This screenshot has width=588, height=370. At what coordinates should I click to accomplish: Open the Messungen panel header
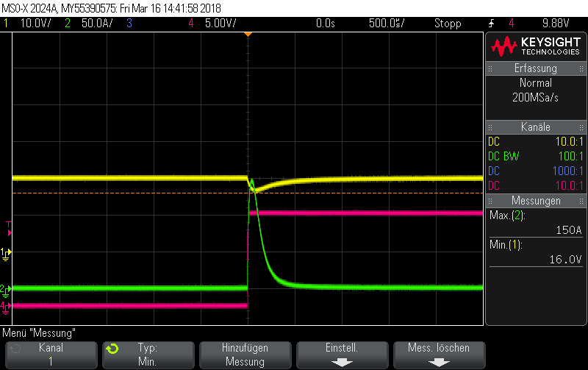(x=536, y=201)
